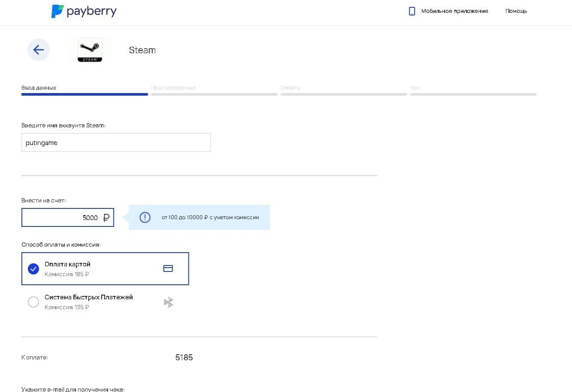The width and height of the screenshot is (572, 392).
Task: Switch to the "Оплата" step
Action: click(x=344, y=90)
